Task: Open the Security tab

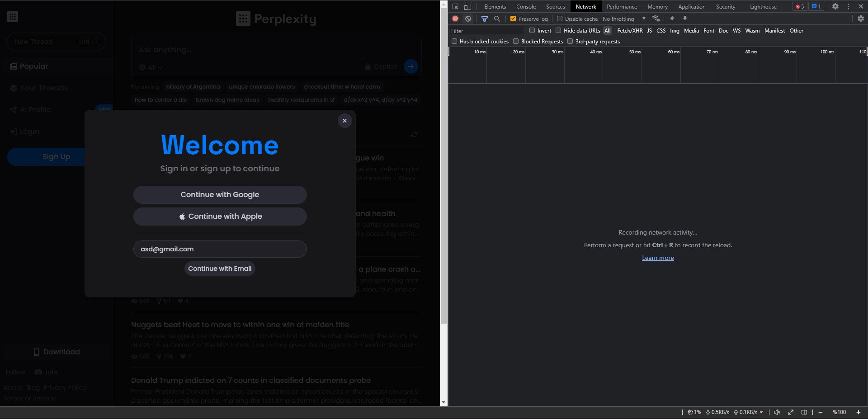Action: [726, 6]
